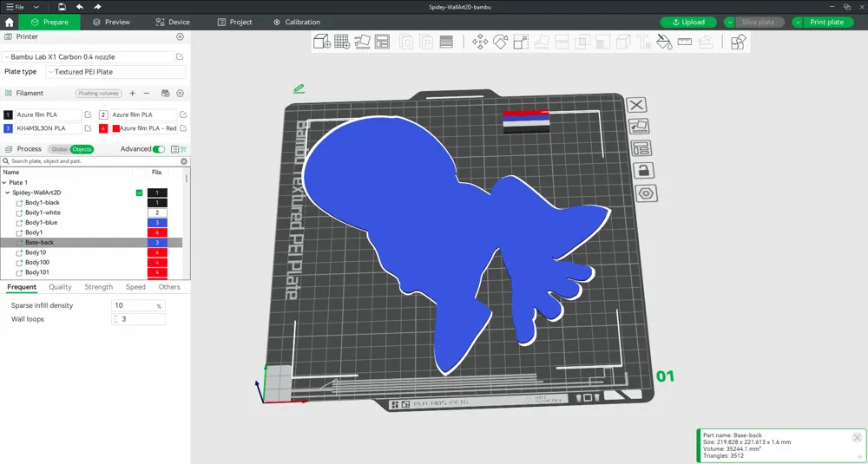Switch Process scope to Objects
Screen dimensions: 868x464
[82, 149]
